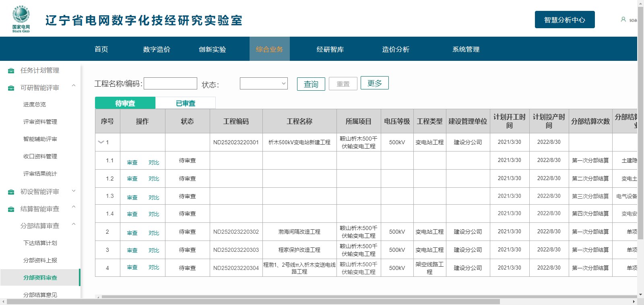
Task: Collapse the 可研智能评审 menu chevron
Action: [x=74, y=85]
